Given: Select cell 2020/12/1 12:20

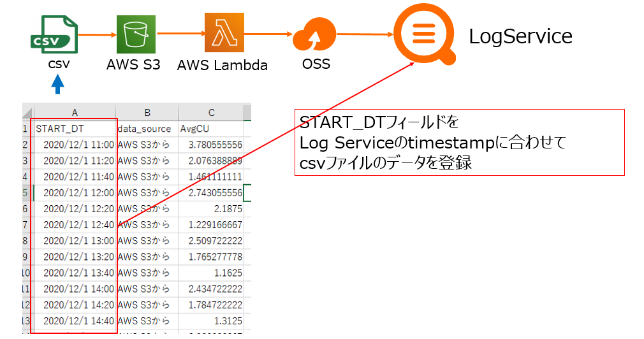Looking at the screenshot, I should click(x=75, y=209).
